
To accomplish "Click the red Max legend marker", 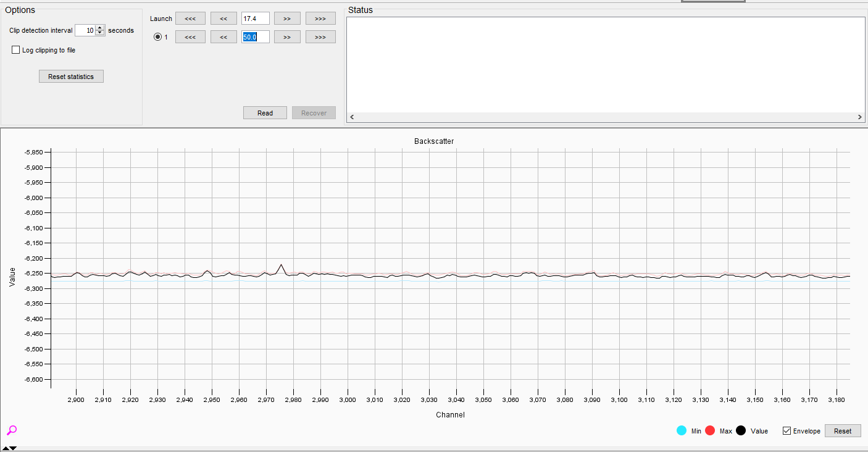I will click(711, 430).
